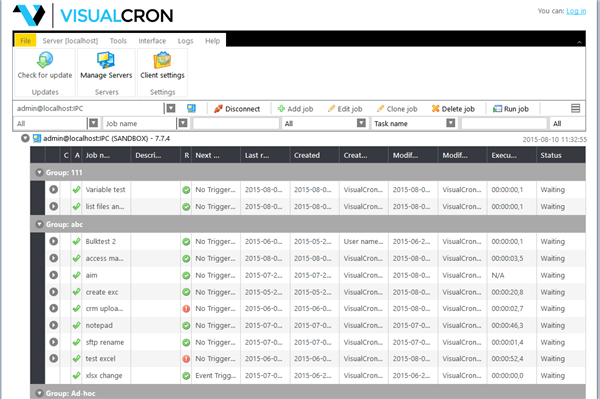Click play arrow for test excel job
This screenshot has width=600, height=399.
click(54, 358)
